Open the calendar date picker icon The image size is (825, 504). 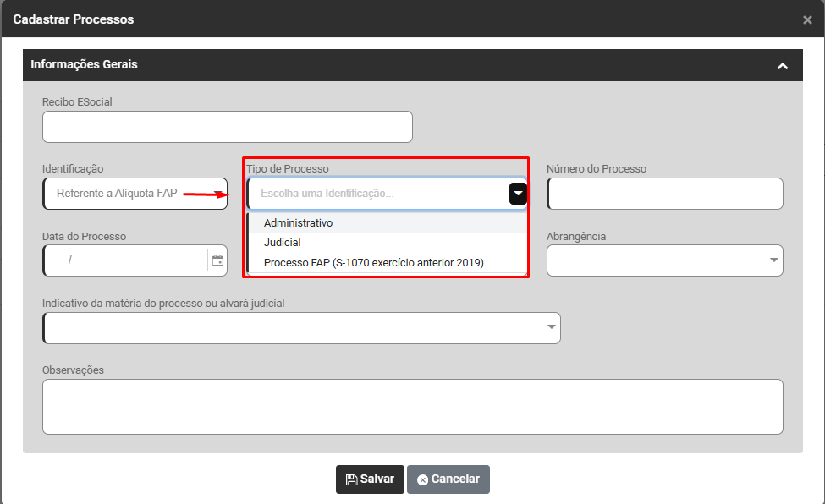tap(217, 260)
